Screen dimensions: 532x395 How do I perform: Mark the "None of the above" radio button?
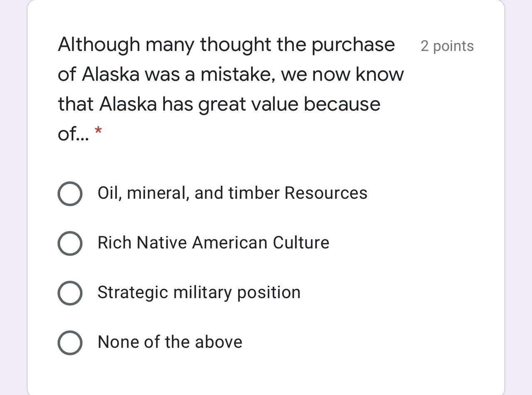70,343
